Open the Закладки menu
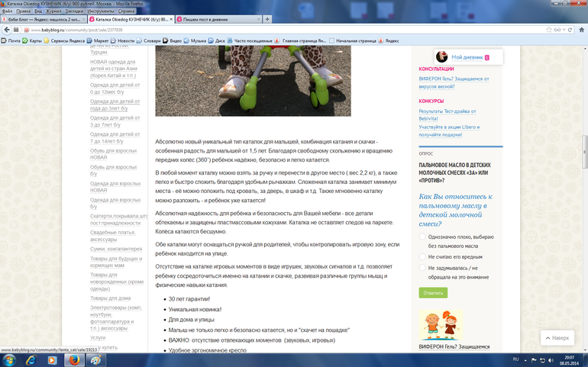Viewport: 588px width, 367px height. click(x=74, y=11)
